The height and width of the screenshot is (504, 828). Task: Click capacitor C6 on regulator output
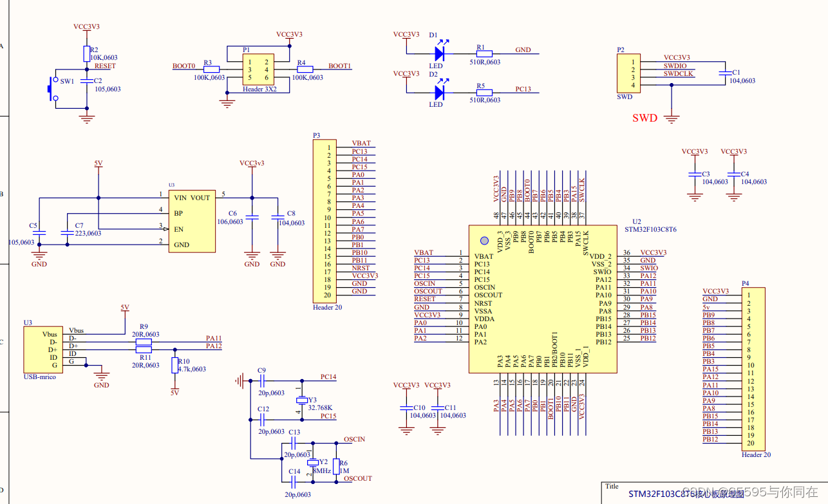tap(252, 218)
